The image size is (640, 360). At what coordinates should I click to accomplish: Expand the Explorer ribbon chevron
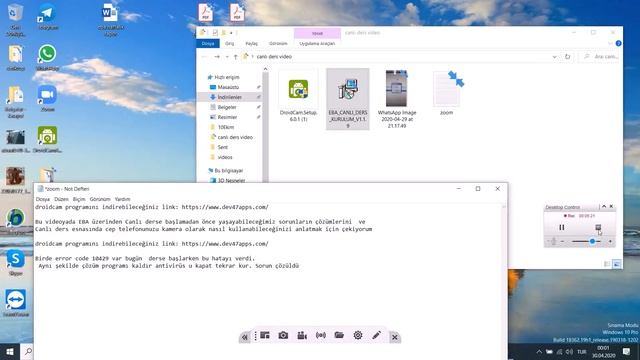(x=610, y=43)
